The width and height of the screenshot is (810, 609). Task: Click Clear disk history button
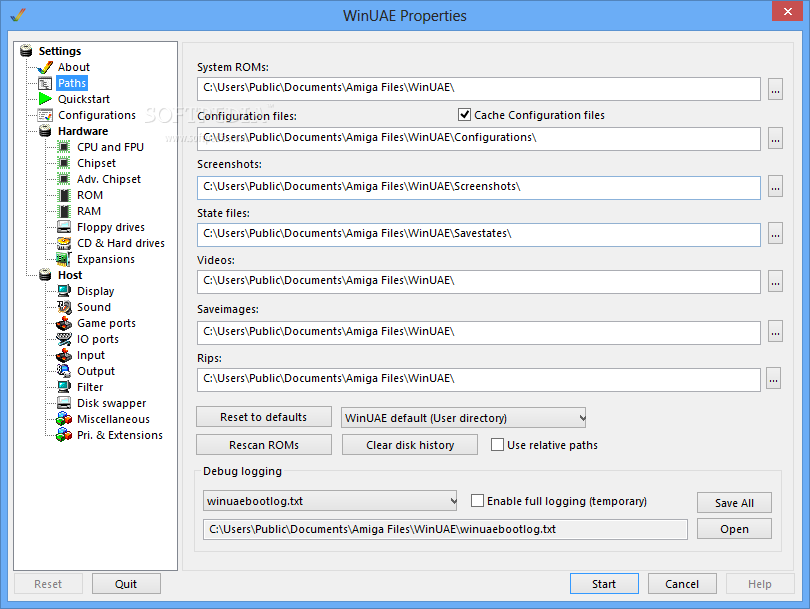click(x=410, y=445)
